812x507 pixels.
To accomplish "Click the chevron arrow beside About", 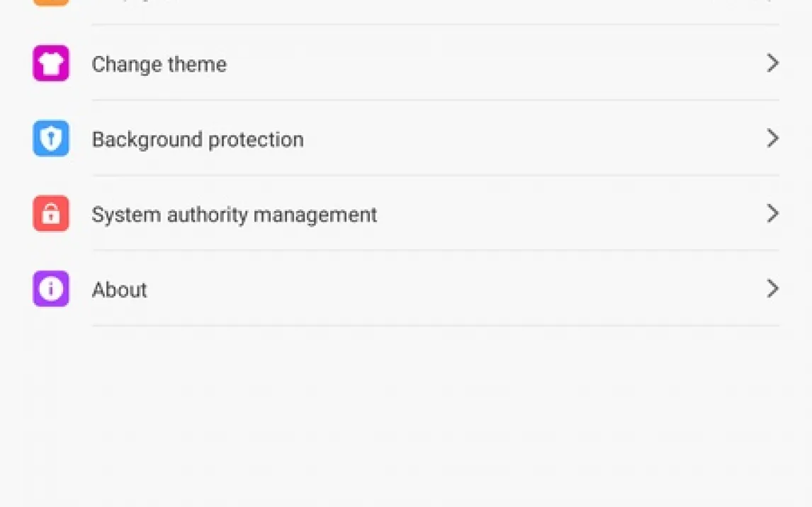I will tap(772, 289).
